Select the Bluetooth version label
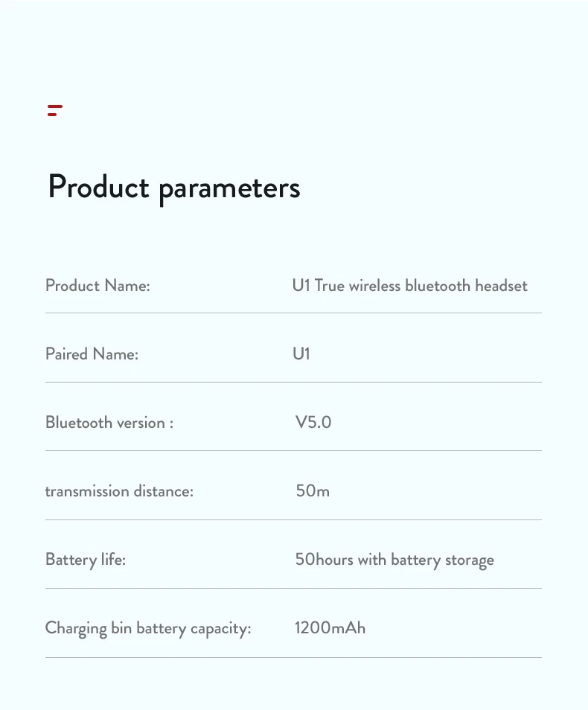588x710 pixels. click(x=109, y=423)
